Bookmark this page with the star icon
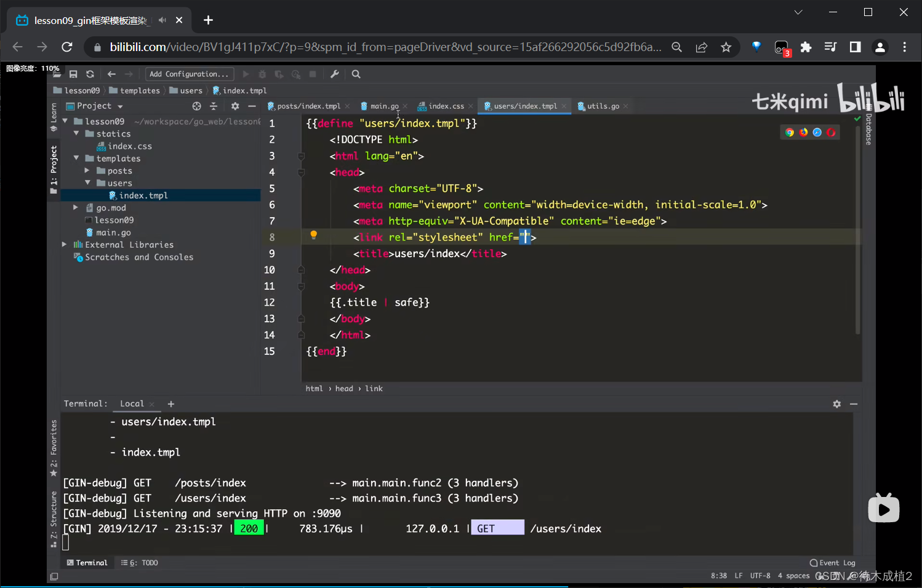922x588 pixels. click(726, 47)
